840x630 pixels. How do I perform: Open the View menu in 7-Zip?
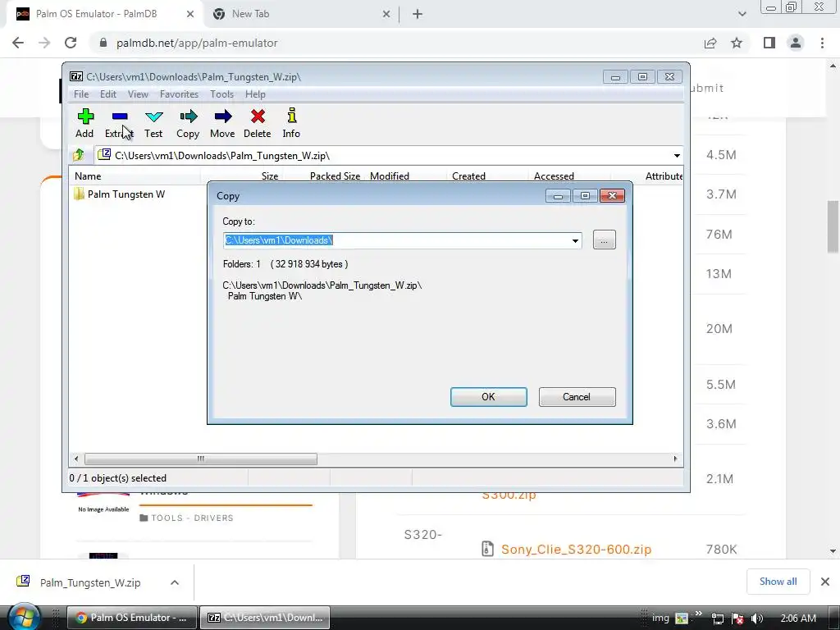coord(138,94)
